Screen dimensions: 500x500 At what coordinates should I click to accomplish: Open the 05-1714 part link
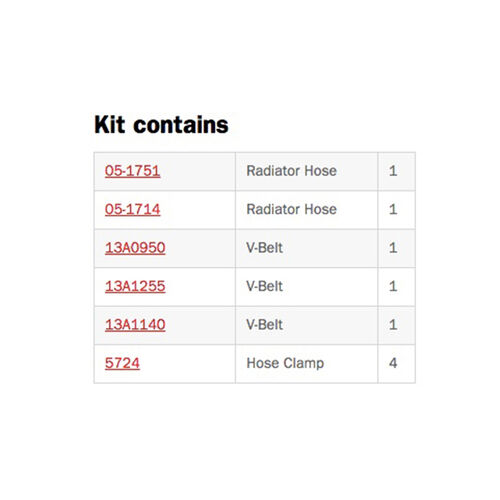(x=132, y=209)
